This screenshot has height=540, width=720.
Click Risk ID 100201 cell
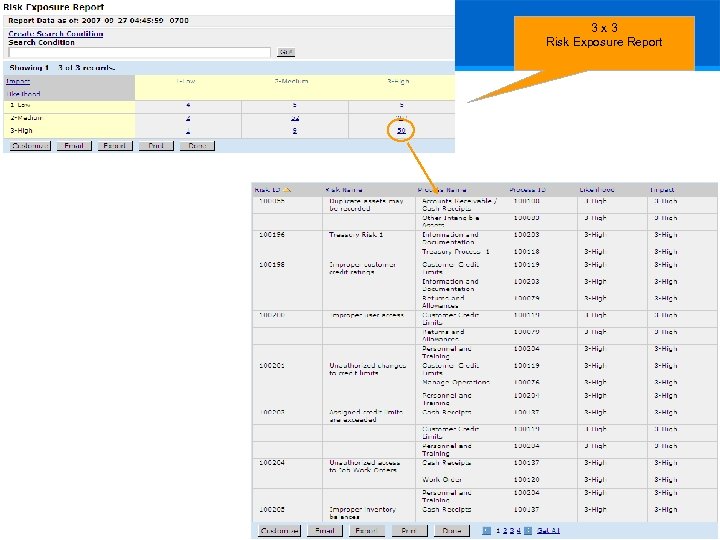click(x=272, y=366)
